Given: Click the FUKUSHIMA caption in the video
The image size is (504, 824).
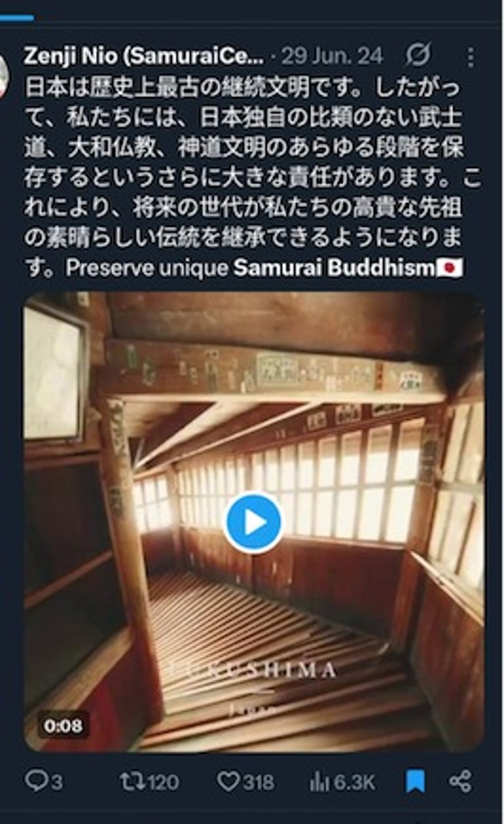Looking at the screenshot, I should (253, 670).
